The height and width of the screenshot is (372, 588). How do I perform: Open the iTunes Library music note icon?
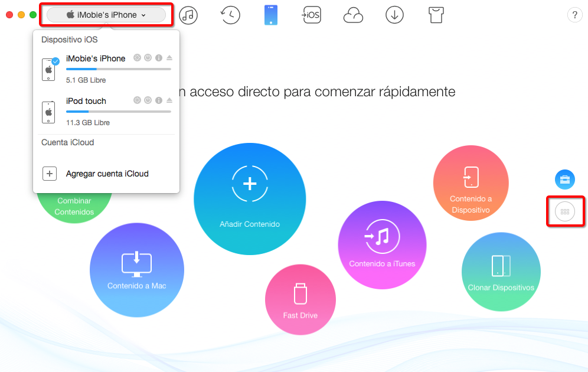click(188, 15)
